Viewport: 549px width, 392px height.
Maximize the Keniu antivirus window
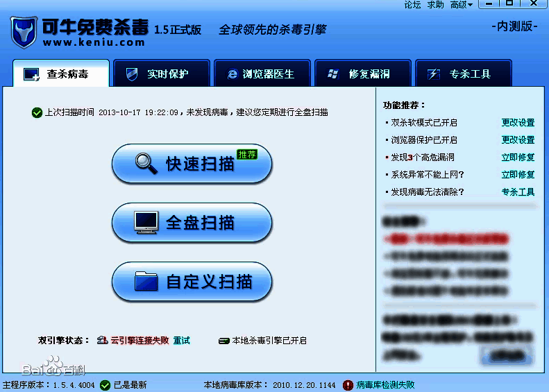coord(509,4)
